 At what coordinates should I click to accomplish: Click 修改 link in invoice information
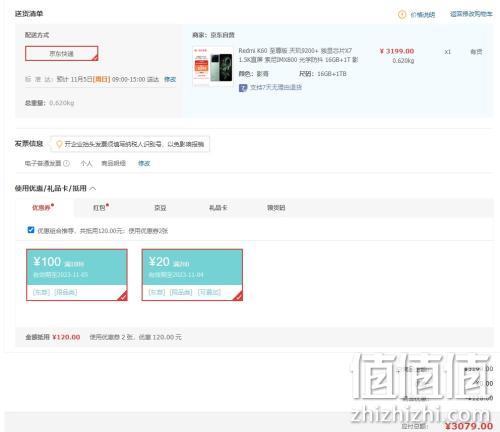pos(144,163)
